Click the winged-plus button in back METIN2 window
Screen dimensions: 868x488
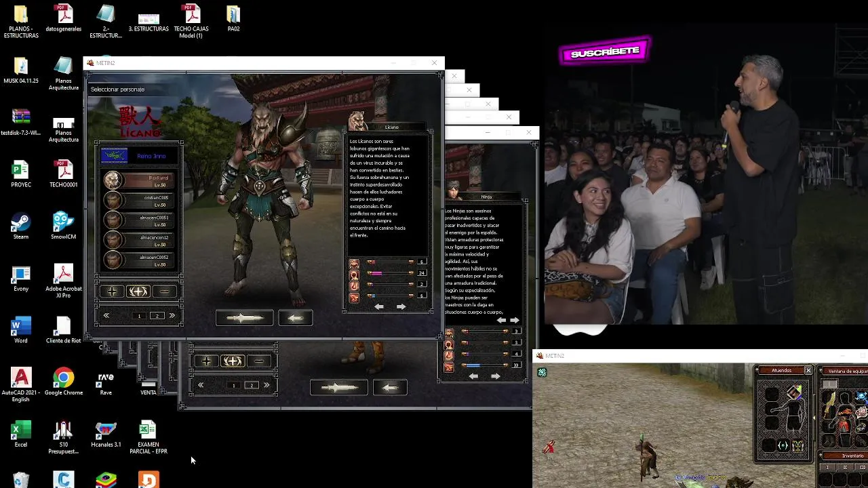tap(233, 361)
